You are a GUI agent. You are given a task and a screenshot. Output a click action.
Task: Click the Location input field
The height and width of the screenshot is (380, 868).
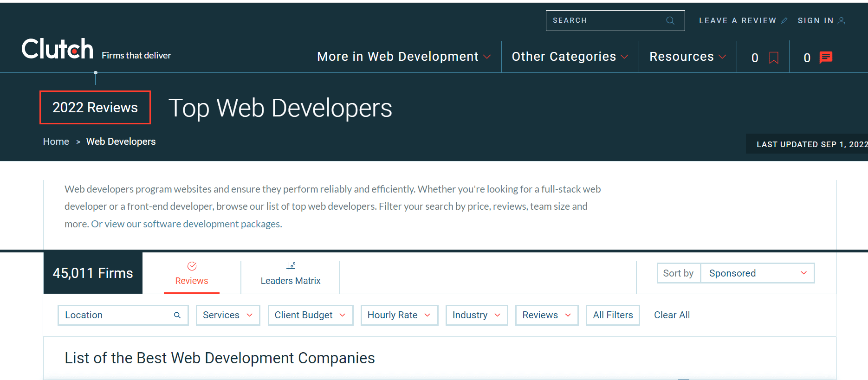point(116,315)
